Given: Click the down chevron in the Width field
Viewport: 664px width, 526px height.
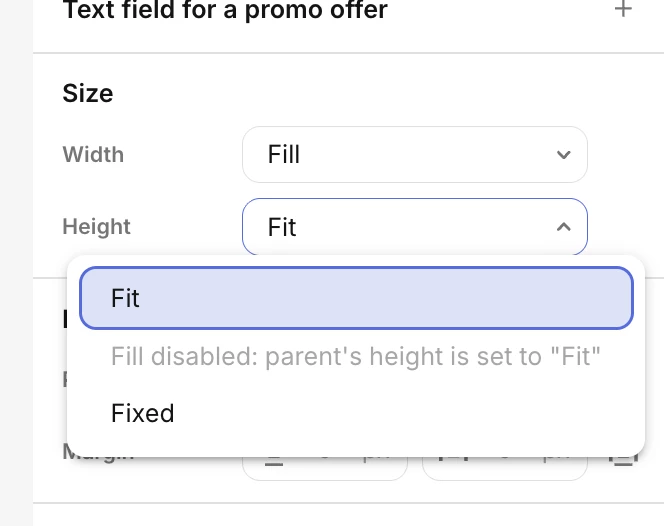Looking at the screenshot, I should (563, 155).
